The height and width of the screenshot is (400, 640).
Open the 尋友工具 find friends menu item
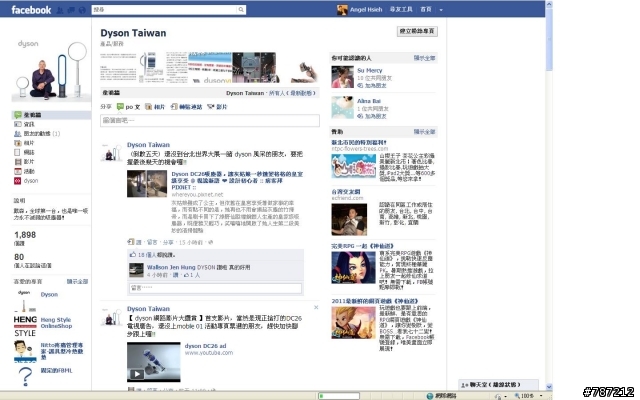(401, 9)
